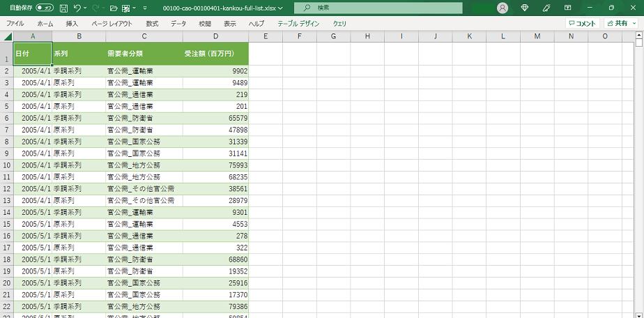
Task: Click the user account avatar icon
Action: click(503, 8)
